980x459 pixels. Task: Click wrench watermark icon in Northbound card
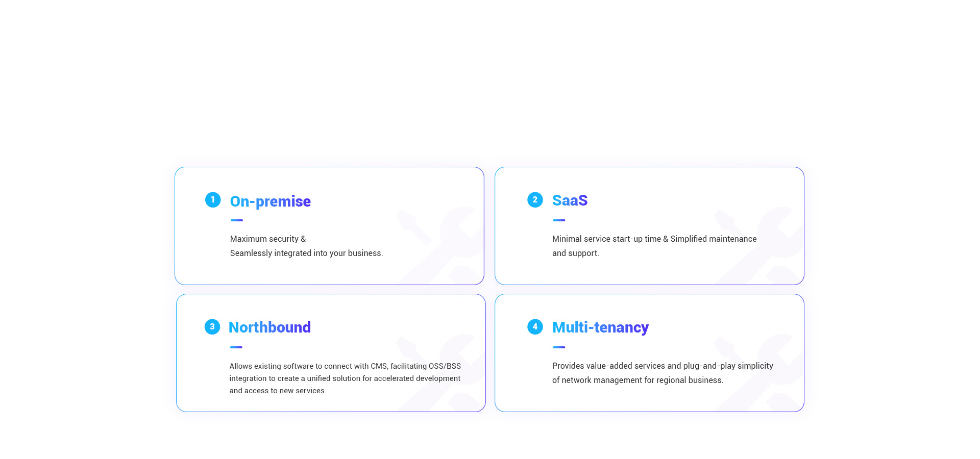tap(441, 373)
